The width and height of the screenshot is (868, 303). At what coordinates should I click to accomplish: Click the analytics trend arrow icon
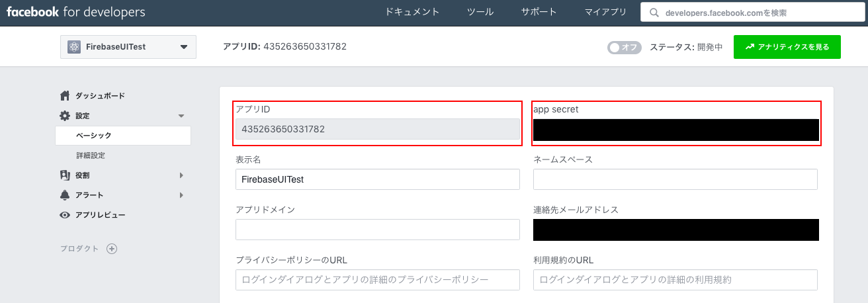tap(750, 47)
